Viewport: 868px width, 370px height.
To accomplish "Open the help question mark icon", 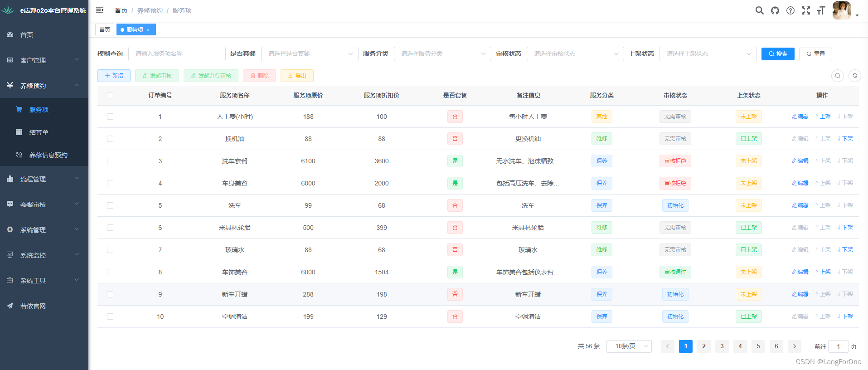I will [790, 10].
